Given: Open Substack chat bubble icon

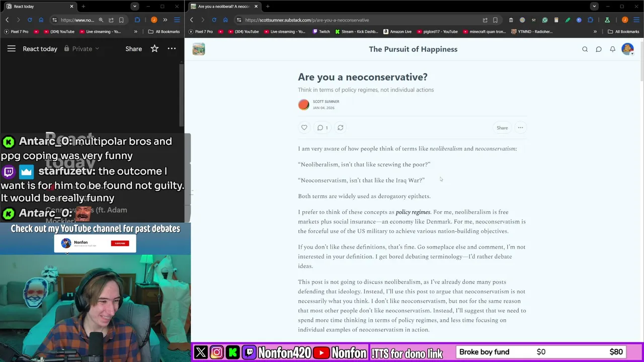Looking at the screenshot, I should (x=599, y=49).
